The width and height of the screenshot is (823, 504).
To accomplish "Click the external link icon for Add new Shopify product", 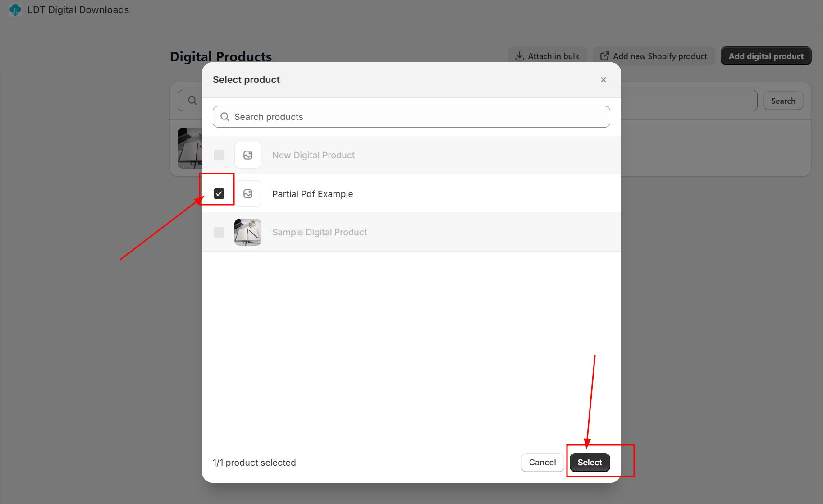I will [x=604, y=56].
